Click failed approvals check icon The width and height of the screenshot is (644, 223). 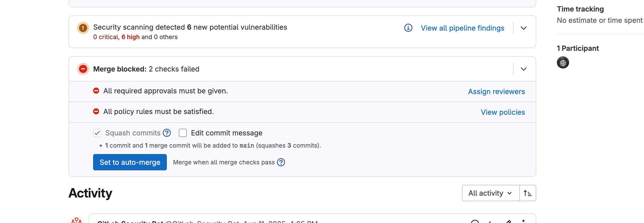pyautogui.click(x=96, y=91)
